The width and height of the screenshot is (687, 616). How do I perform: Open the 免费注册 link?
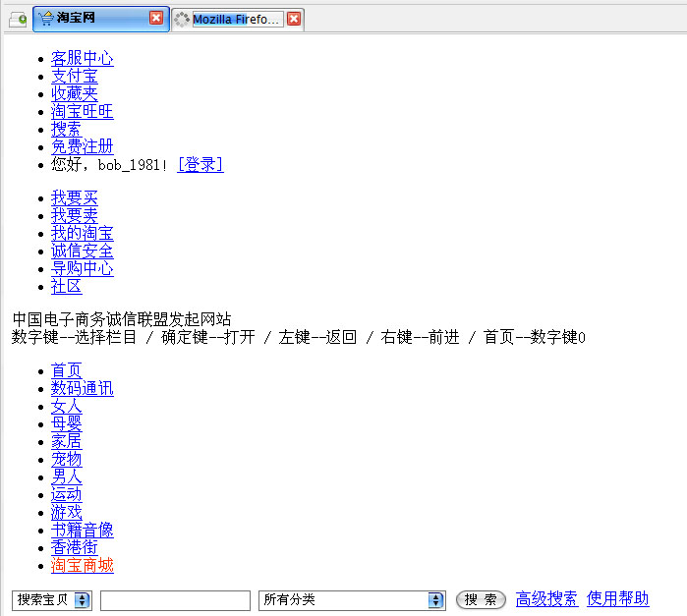[83, 146]
